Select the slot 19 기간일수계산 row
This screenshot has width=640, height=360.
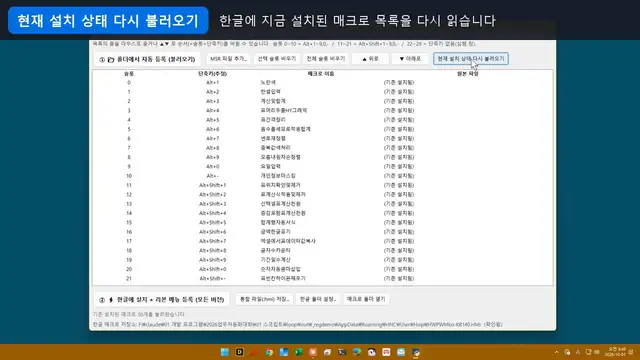(x=322, y=260)
